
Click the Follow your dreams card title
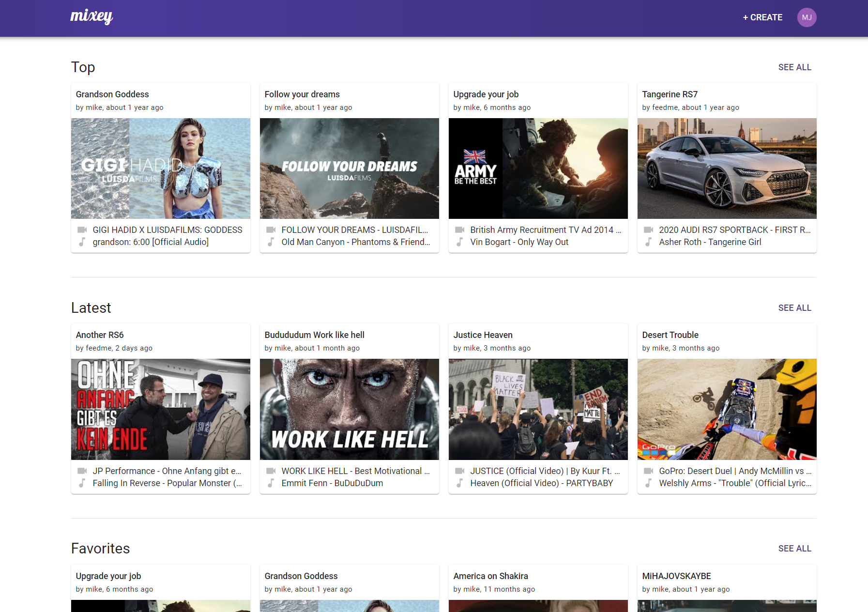point(302,94)
